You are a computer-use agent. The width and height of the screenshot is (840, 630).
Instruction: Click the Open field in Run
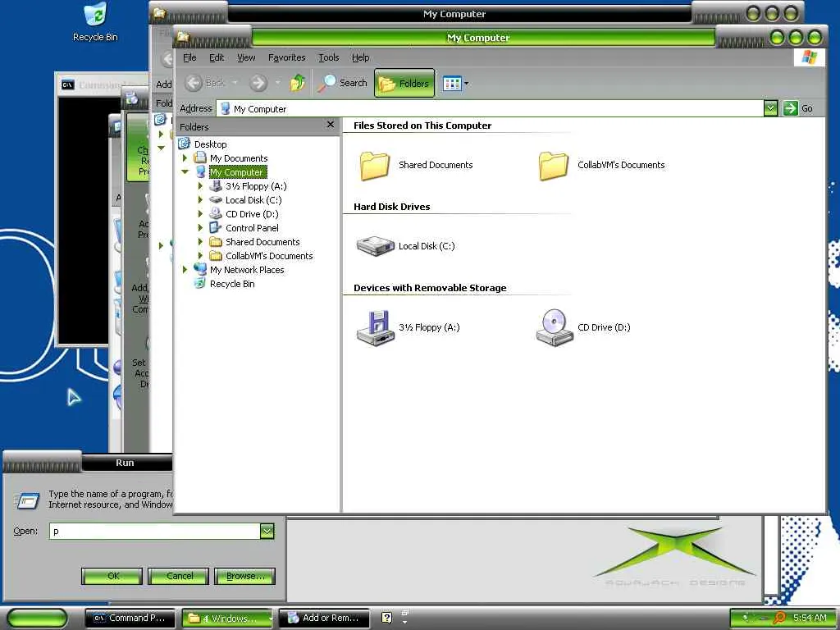(x=155, y=531)
